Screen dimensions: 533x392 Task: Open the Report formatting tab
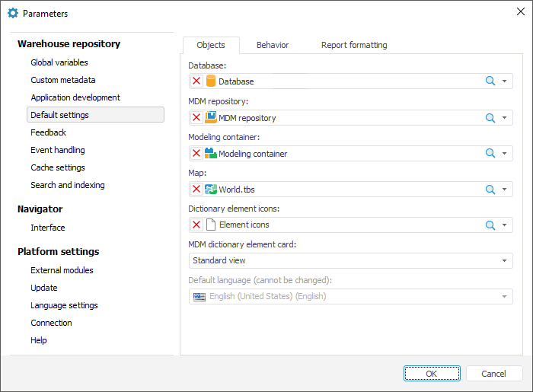(x=354, y=45)
